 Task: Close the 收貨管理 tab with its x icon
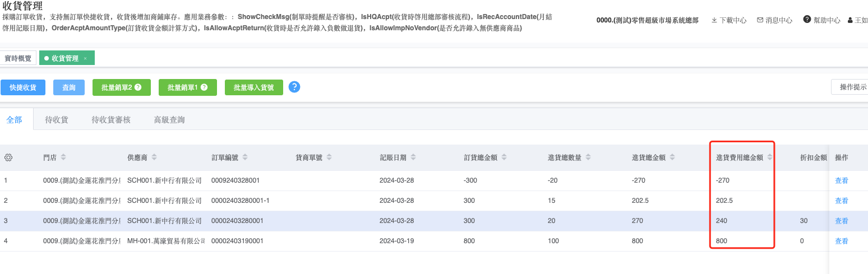pos(85,58)
